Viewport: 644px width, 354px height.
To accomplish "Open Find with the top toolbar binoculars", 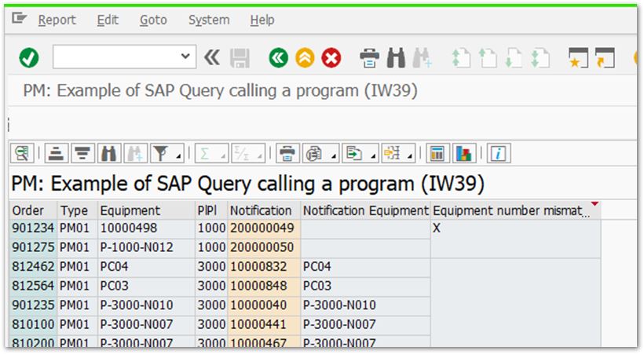I will tap(396, 57).
